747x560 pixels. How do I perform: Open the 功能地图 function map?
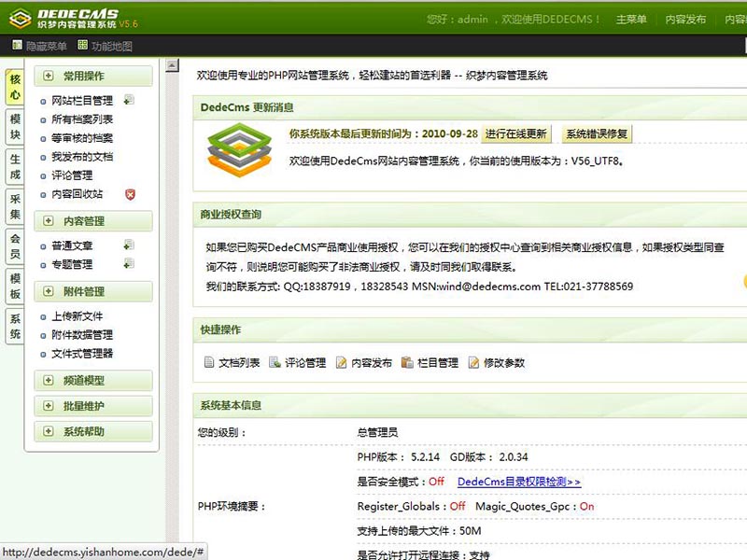pyautogui.click(x=106, y=46)
